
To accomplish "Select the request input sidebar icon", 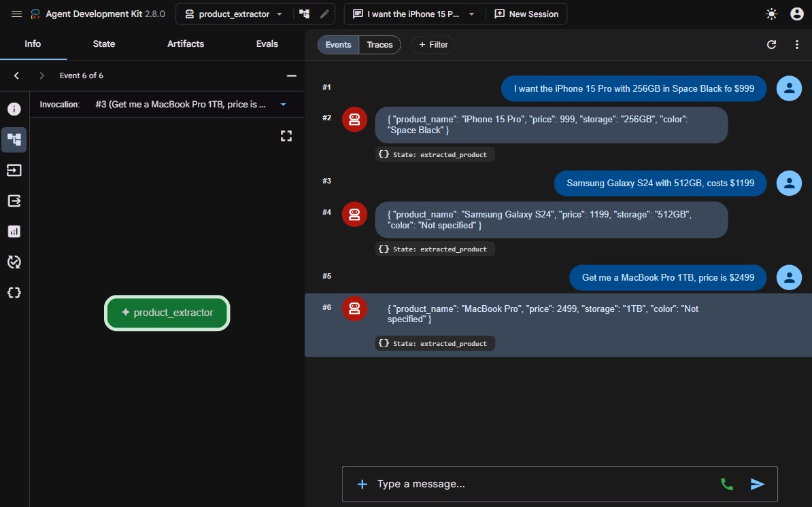I will 14,170.
